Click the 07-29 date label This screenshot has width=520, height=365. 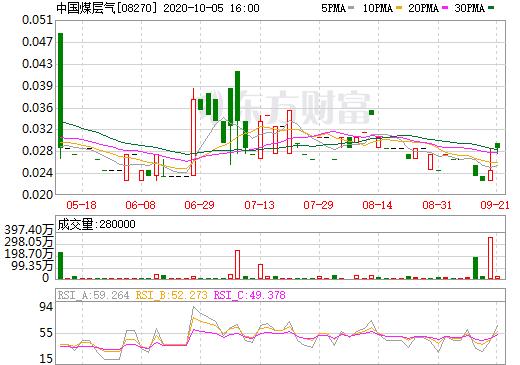point(318,205)
